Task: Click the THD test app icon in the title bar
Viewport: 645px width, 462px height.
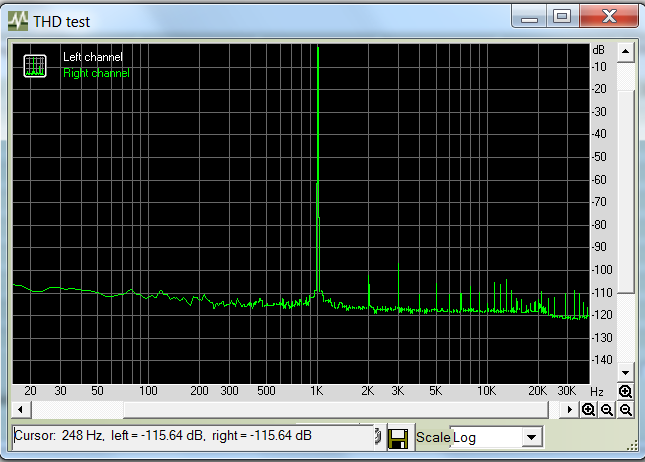Action: click(18, 21)
